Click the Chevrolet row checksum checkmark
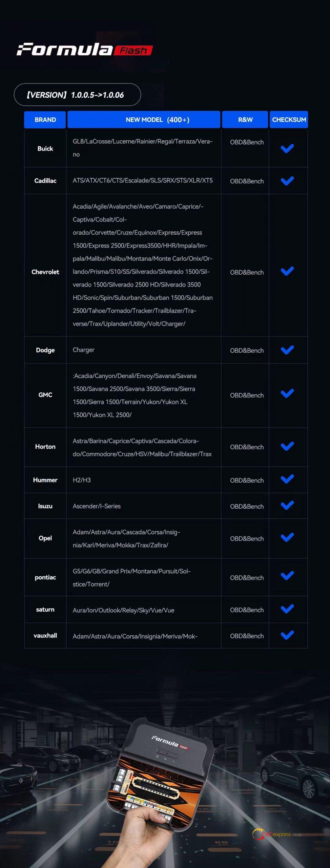330x868 pixels. tap(287, 271)
